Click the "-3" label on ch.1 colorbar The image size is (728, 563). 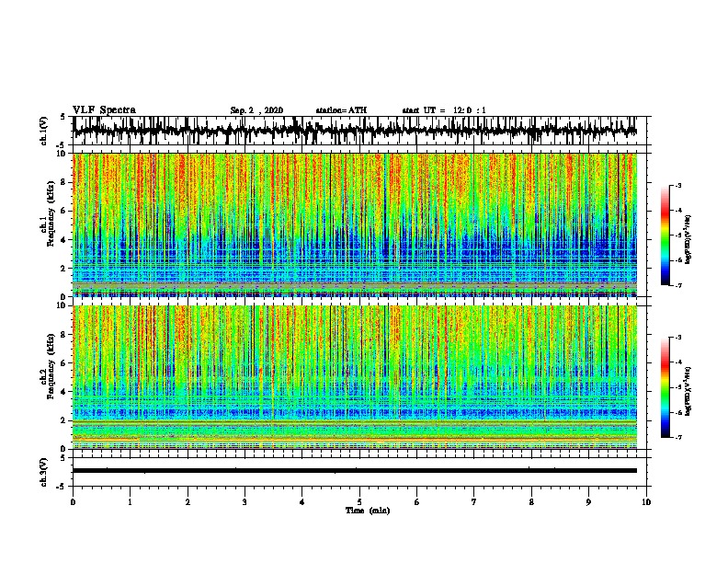tap(678, 186)
